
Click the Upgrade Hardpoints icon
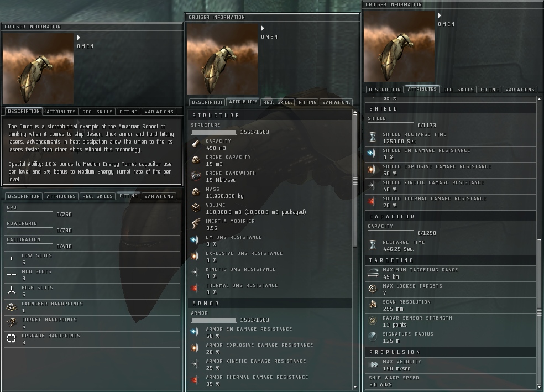coord(12,338)
